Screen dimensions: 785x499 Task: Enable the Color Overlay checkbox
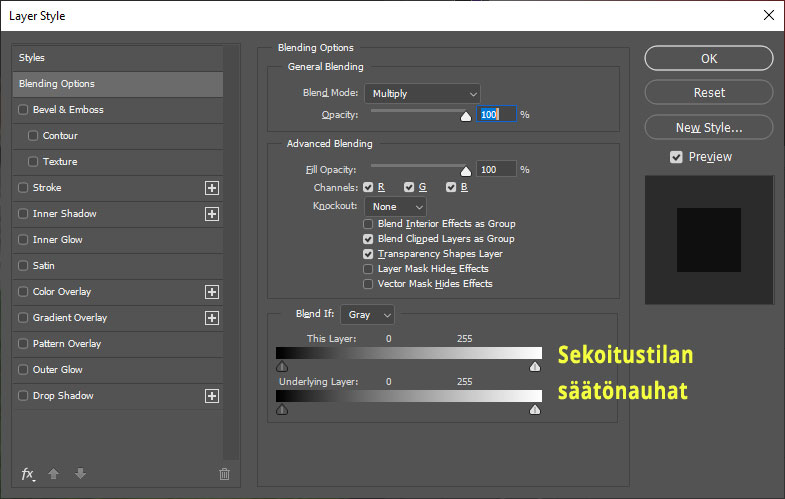[23, 292]
